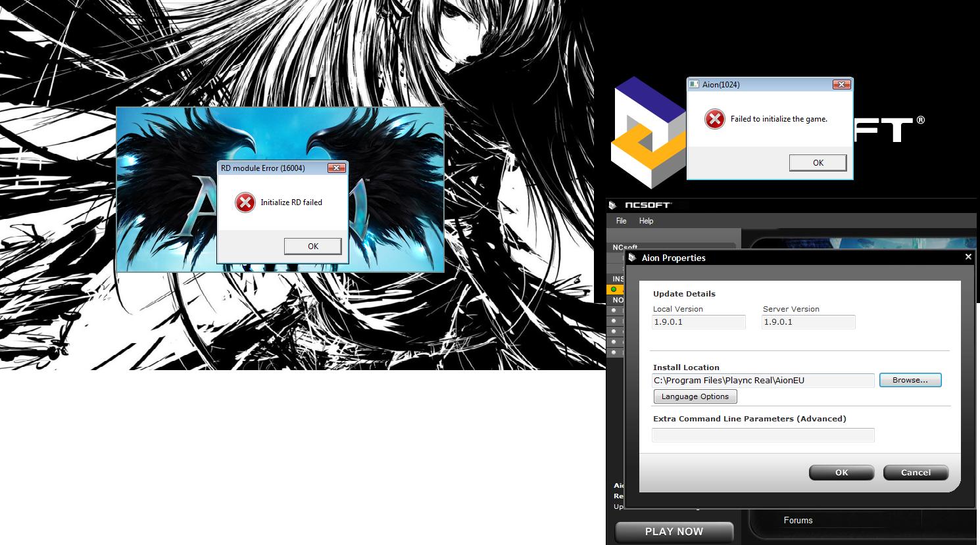
Task: Click the PLAY NOW button in the launcher
Action: [x=674, y=532]
